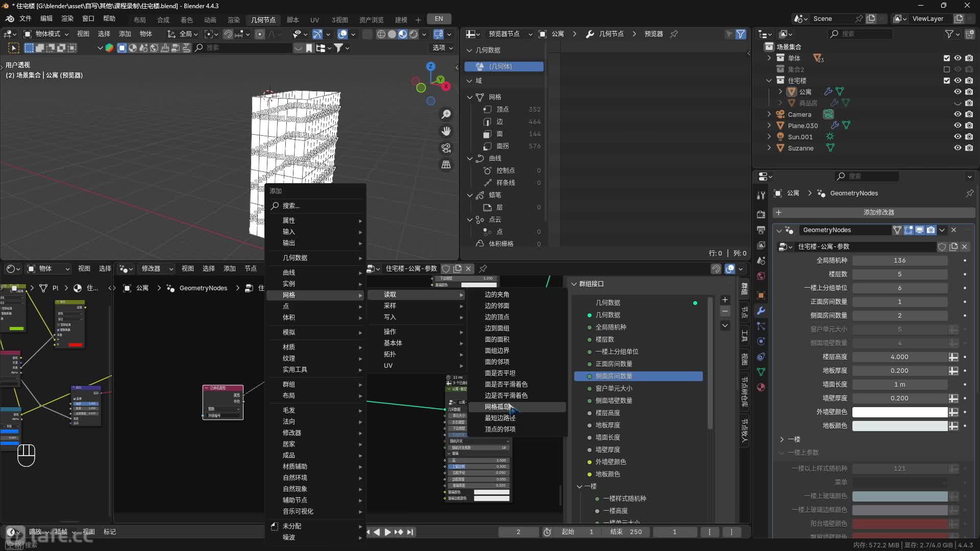Collapse the 曲线 section in spreadsheet
This screenshot has height=551, width=980.
470,158
